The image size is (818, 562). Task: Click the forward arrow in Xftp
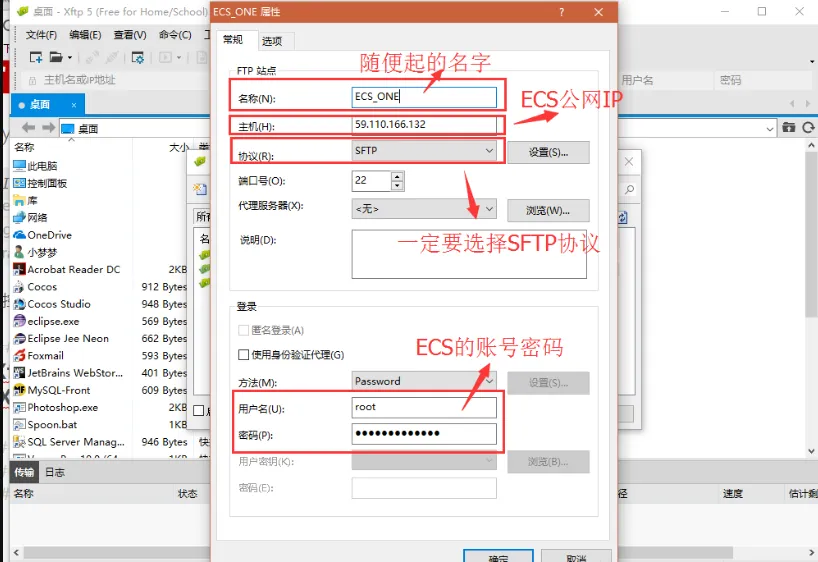coord(49,127)
